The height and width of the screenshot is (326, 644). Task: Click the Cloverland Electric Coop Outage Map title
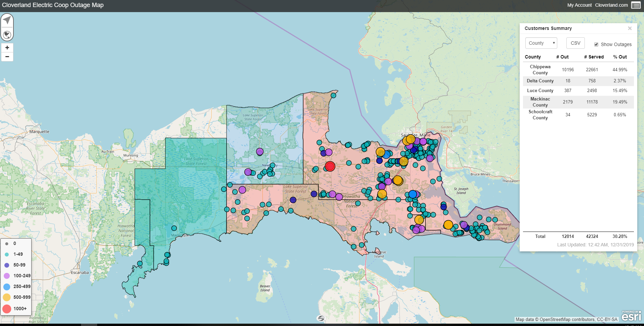53,5
